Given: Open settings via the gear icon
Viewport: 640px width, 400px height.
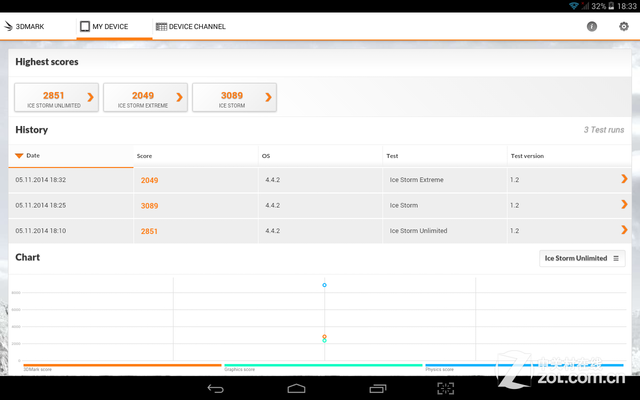Looking at the screenshot, I should pos(624,27).
